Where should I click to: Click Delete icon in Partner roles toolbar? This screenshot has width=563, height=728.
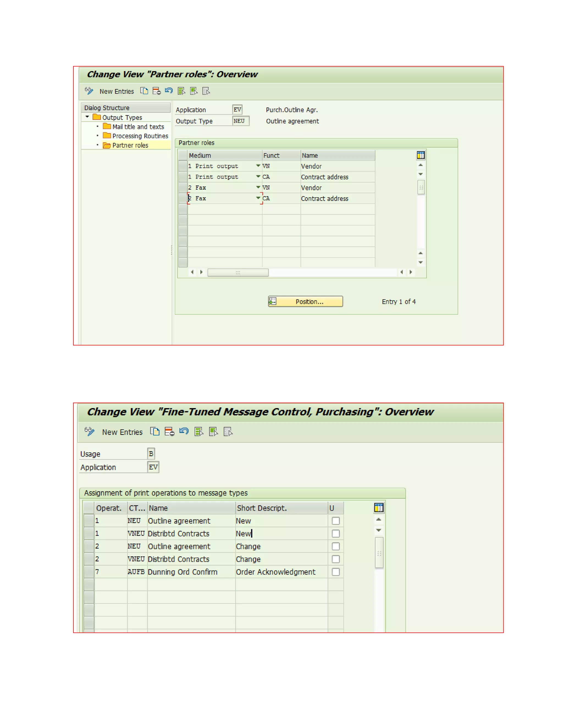(156, 91)
